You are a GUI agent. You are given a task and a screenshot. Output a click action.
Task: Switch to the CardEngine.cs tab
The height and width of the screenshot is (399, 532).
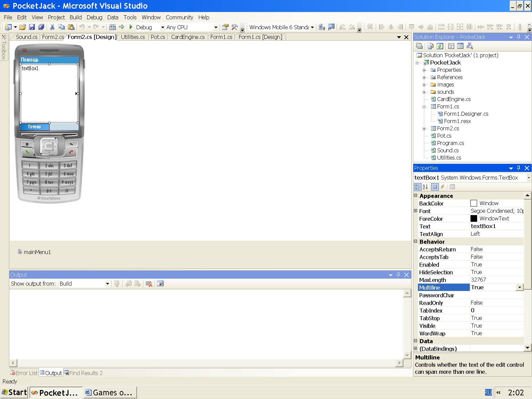188,37
